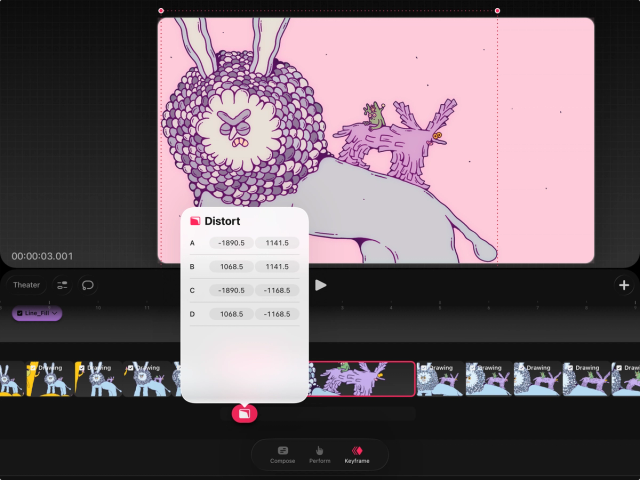Viewport: 640px width, 480px height.
Task: Expand the Line_Fill track dropdown chevron
Action: click(x=55, y=313)
